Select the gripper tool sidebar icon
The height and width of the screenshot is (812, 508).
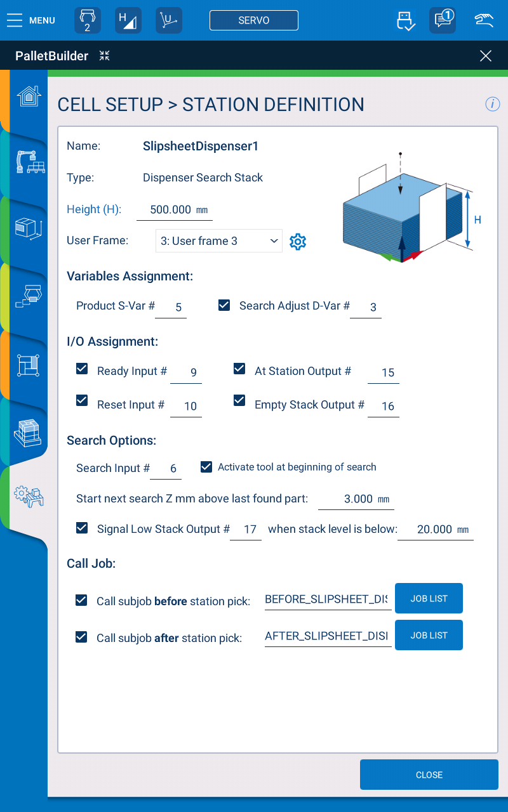tap(28, 297)
